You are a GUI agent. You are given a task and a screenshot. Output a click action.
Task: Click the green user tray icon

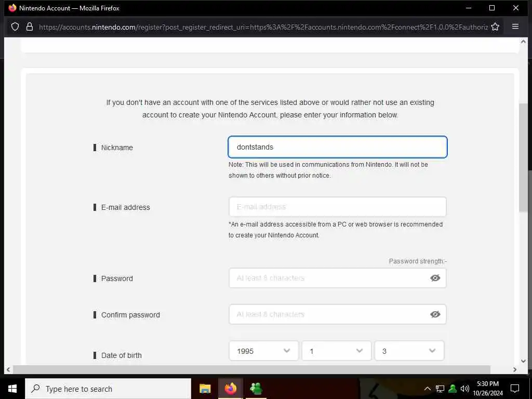click(453, 389)
